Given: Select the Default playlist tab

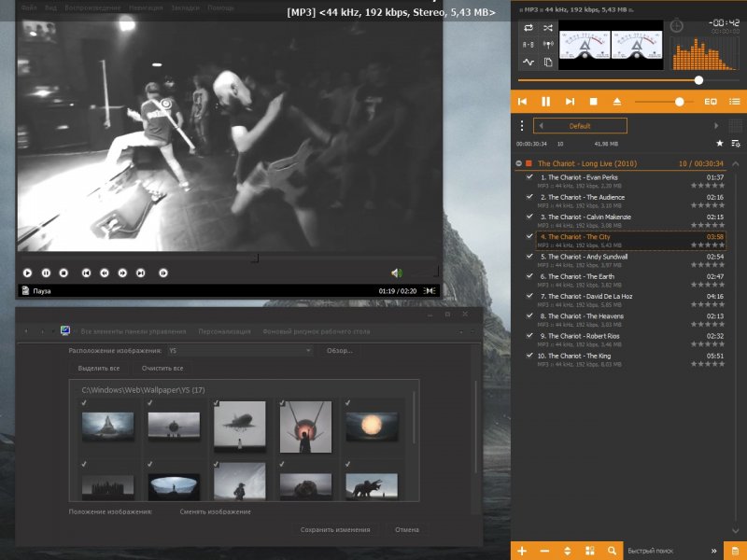Looking at the screenshot, I should [x=580, y=126].
